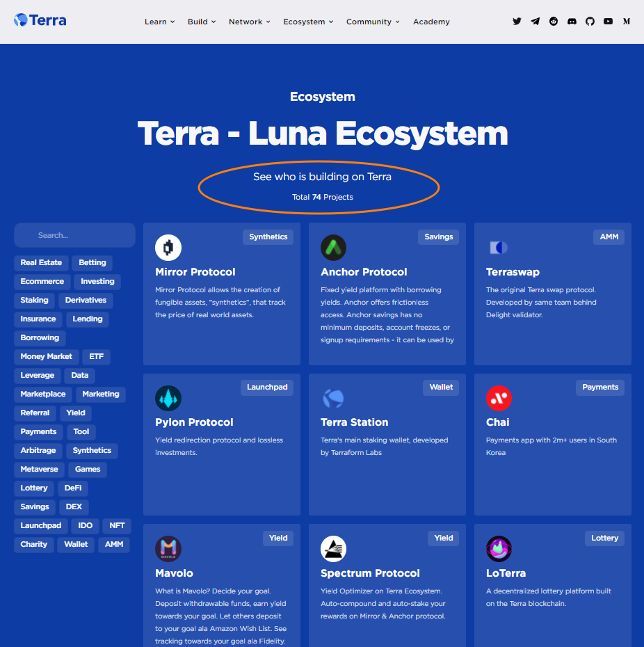Click Synthetics badge on Mirror Protocol card
Image resolution: width=644 pixels, height=647 pixels.
(268, 237)
